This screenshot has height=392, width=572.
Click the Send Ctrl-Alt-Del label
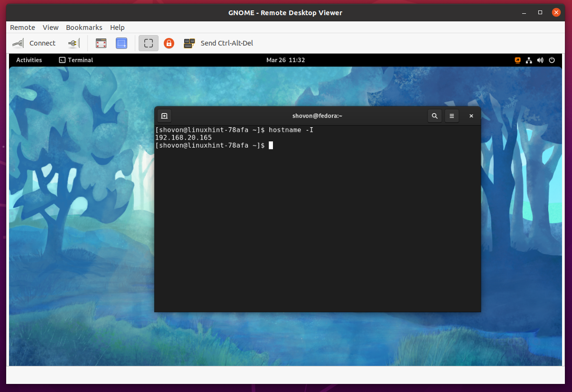point(227,43)
